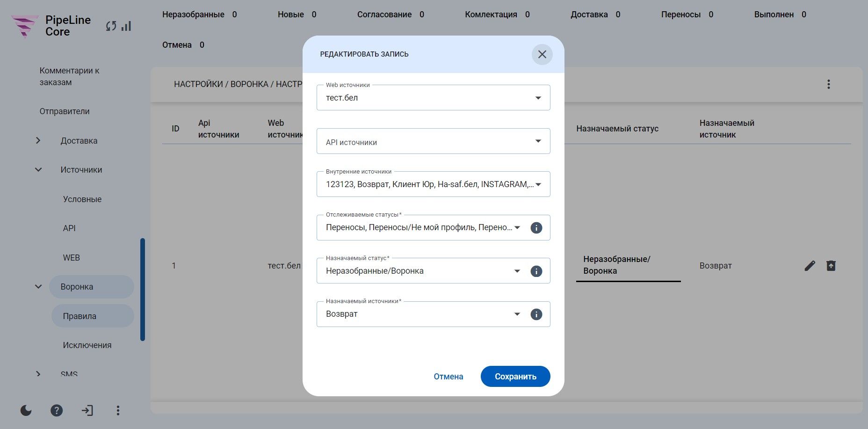This screenshot has width=868, height=429.
Task: Click the Отмена button in dialog
Action: (448, 377)
